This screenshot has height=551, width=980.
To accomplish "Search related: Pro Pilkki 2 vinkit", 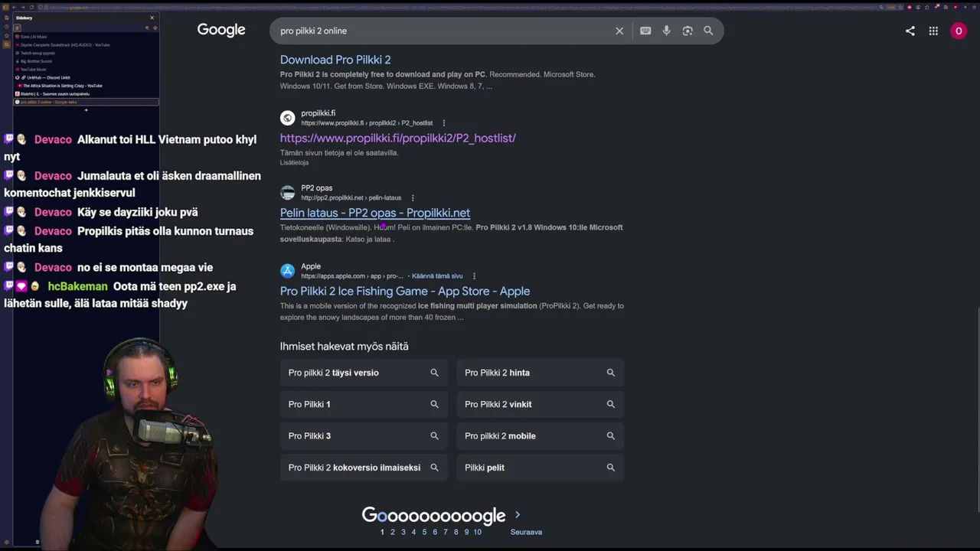I will pos(541,404).
